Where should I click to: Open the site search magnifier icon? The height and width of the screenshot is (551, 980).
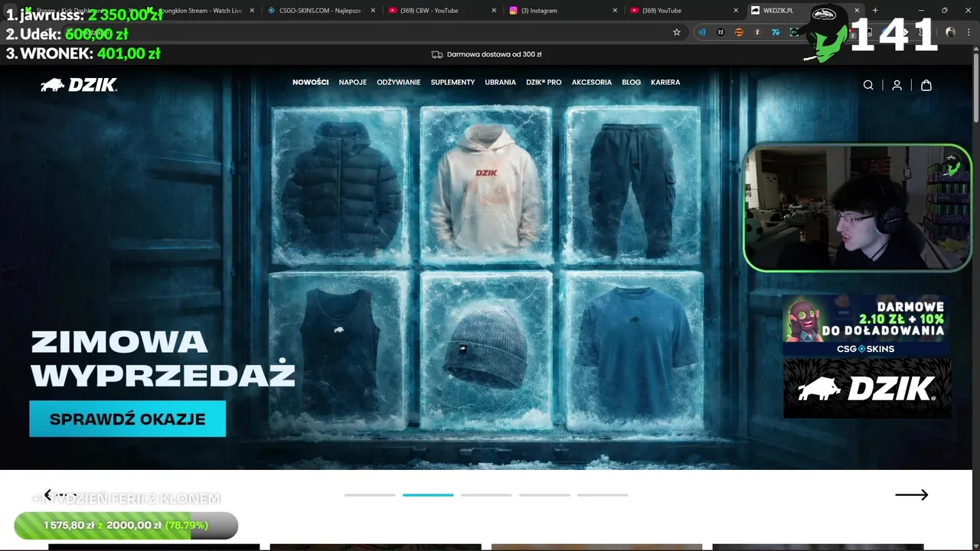click(868, 85)
